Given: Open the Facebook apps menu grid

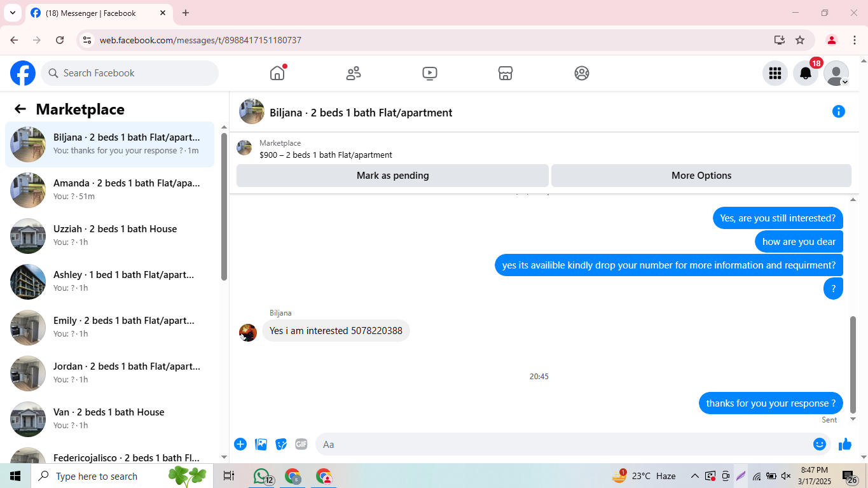Looking at the screenshot, I should click(775, 73).
